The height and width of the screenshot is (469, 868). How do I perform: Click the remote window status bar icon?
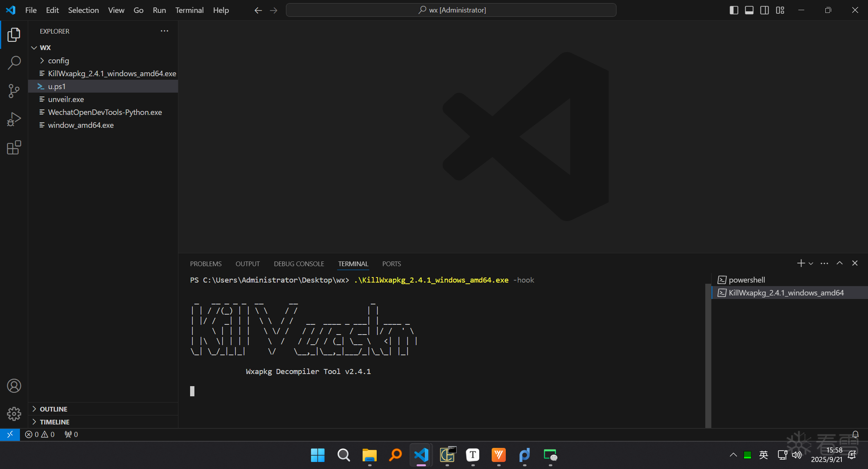10,434
